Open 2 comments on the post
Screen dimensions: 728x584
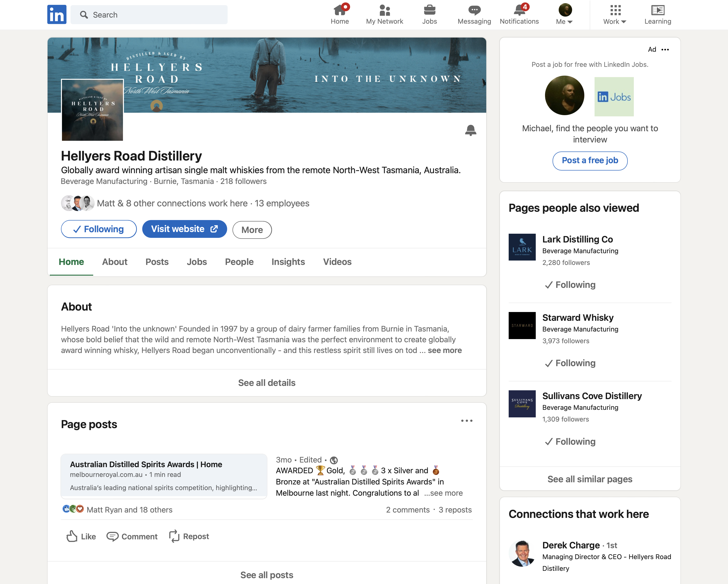(408, 510)
